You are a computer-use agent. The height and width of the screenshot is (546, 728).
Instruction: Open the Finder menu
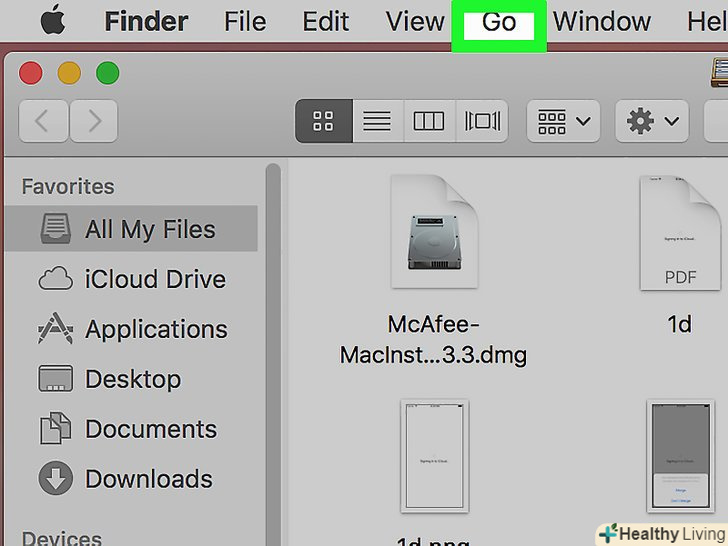pyautogui.click(x=146, y=21)
